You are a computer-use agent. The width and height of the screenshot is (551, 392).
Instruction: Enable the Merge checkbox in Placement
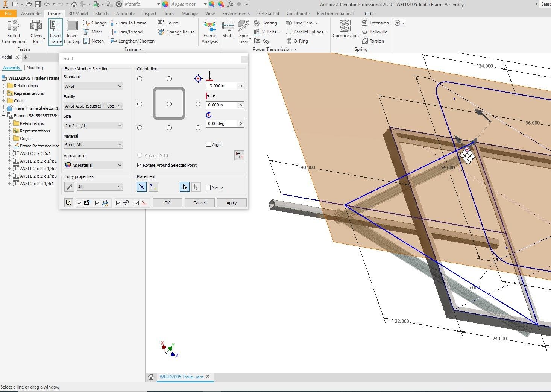208,187
